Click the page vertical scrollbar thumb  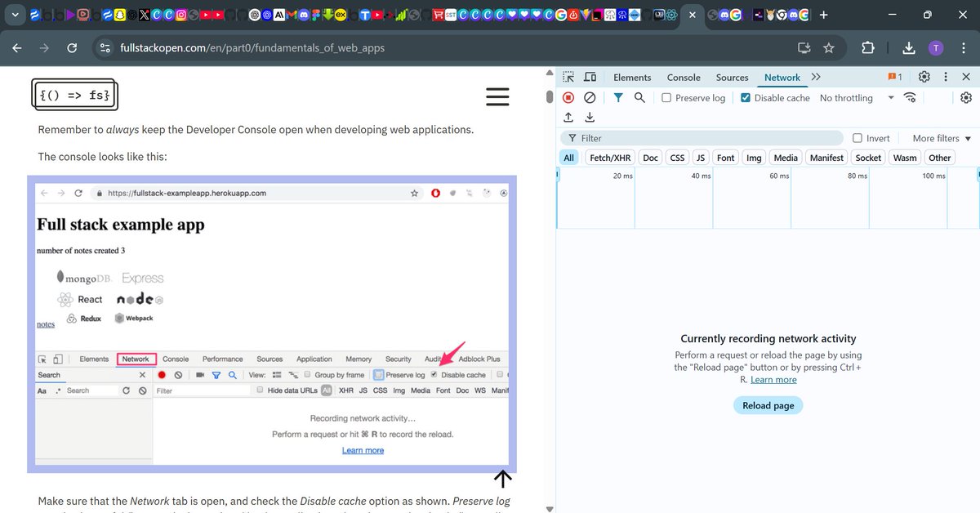click(x=550, y=96)
